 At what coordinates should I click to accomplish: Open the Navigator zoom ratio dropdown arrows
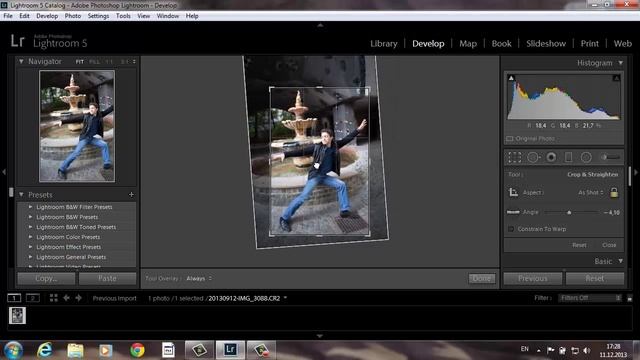(x=134, y=62)
